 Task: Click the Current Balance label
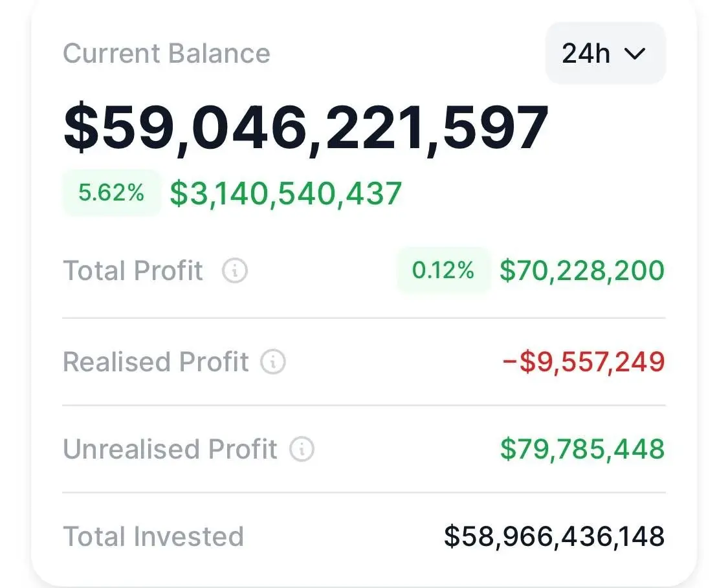[x=166, y=53]
